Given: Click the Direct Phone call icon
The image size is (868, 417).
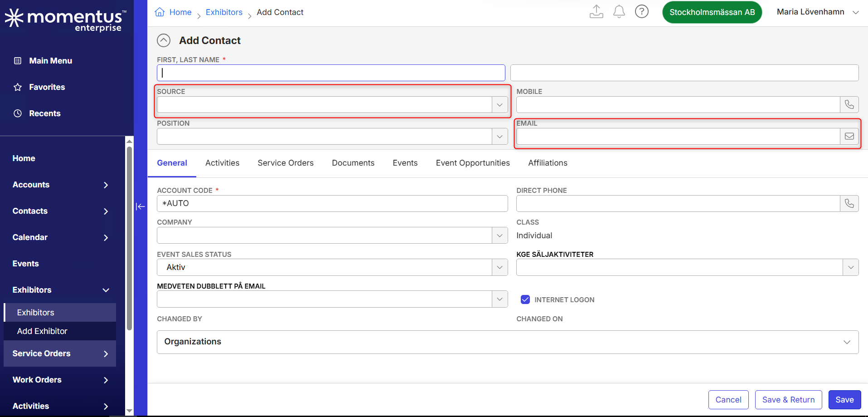Looking at the screenshot, I should [x=849, y=204].
